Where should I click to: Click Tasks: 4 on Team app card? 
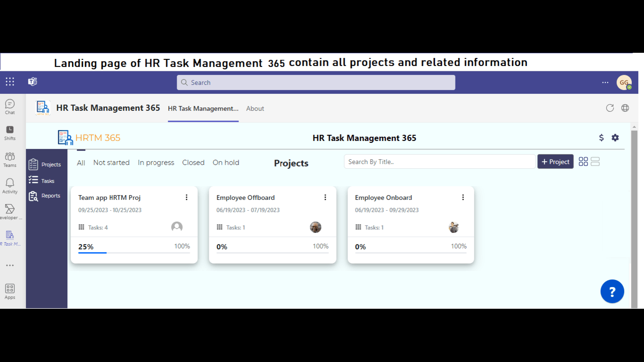point(93,228)
